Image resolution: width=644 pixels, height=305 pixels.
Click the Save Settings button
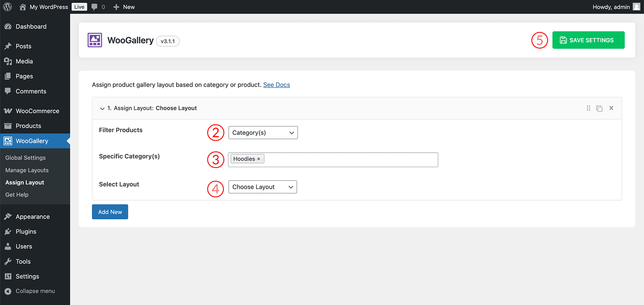[588, 40]
